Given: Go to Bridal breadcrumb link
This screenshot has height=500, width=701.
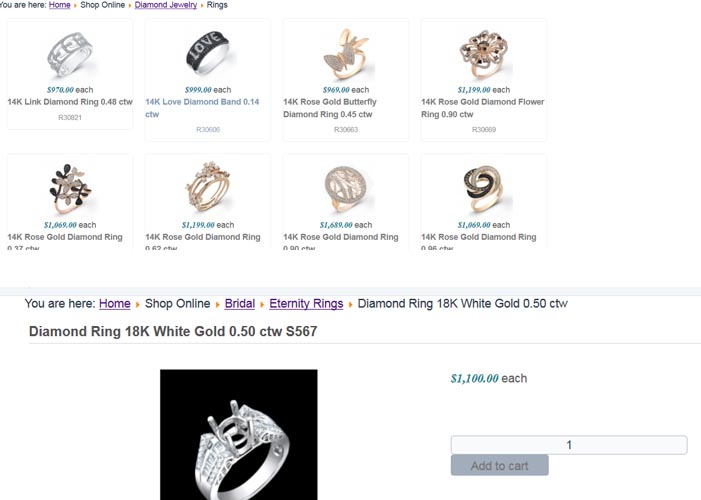Looking at the screenshot, I should pyautogui.click(x=240, y=304).
